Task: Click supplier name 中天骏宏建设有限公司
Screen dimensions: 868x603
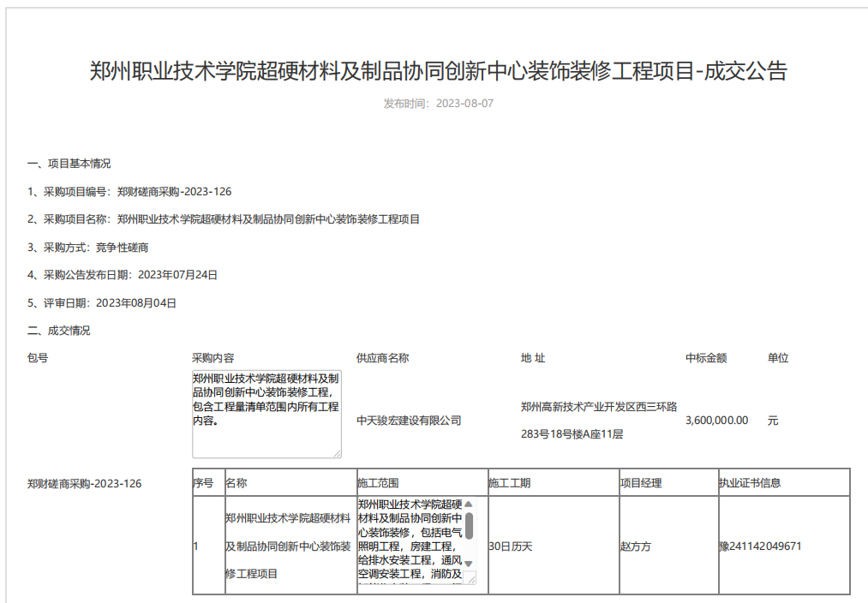Action: coord(409,421)
